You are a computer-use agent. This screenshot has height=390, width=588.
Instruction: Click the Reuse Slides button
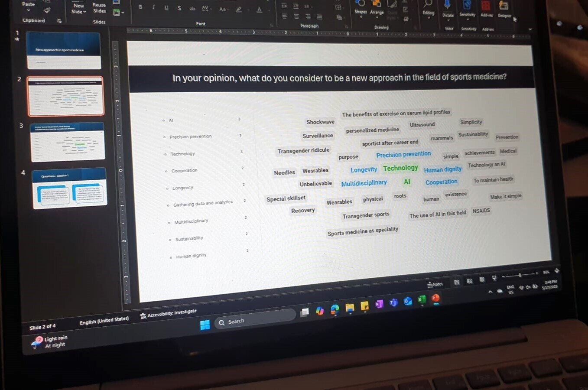tap(99, 8)
